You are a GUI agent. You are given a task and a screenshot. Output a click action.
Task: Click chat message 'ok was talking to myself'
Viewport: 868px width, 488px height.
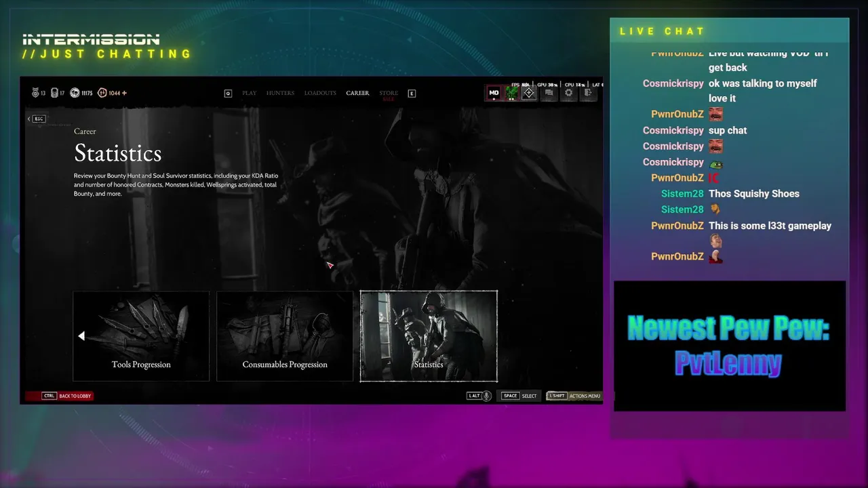click(x=763, y=83)
